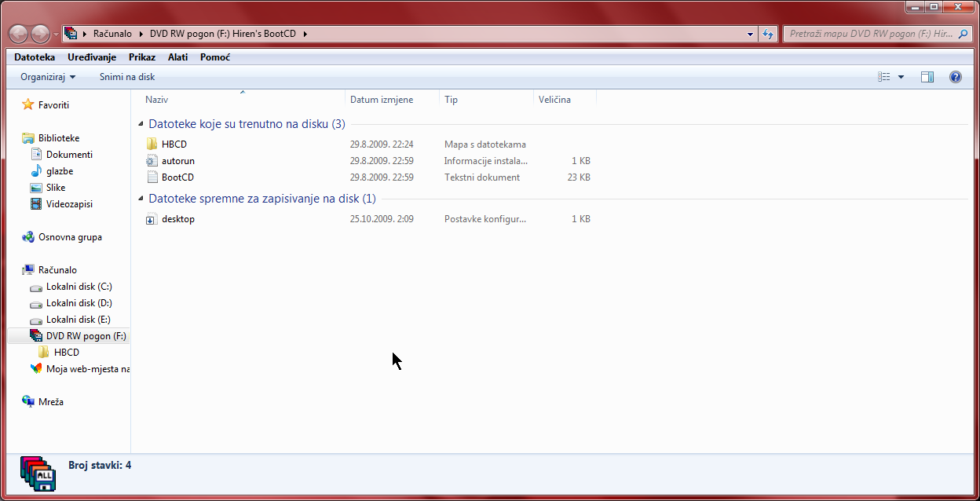Collapse the 'Datoteke spremne za zapisivanje' group
Viewport: 980px width, 501px height.
[141, 199]
